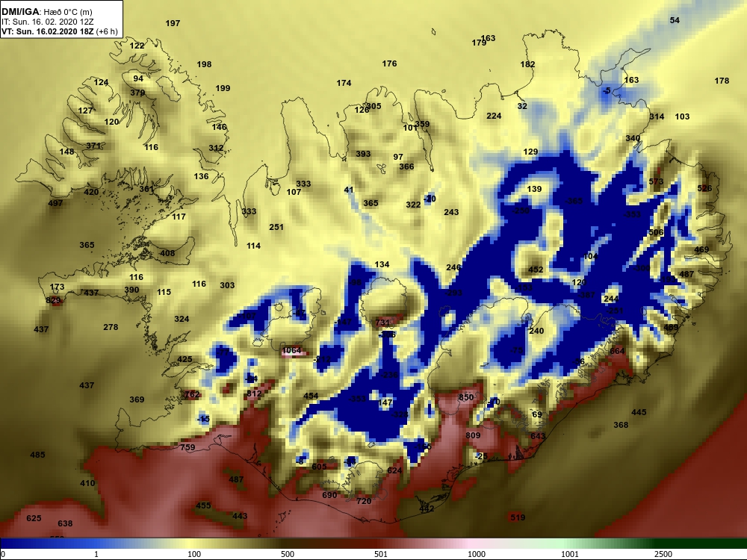Select the IT: Sun. 16. 02. 2020 12Z line
This screenshot has width=747, height=560.
[44, 22]
